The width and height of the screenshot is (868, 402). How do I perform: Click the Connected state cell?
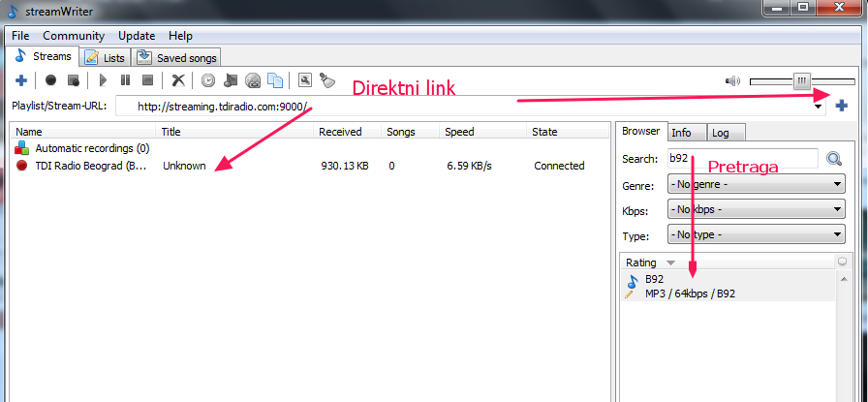click(559, 166)
